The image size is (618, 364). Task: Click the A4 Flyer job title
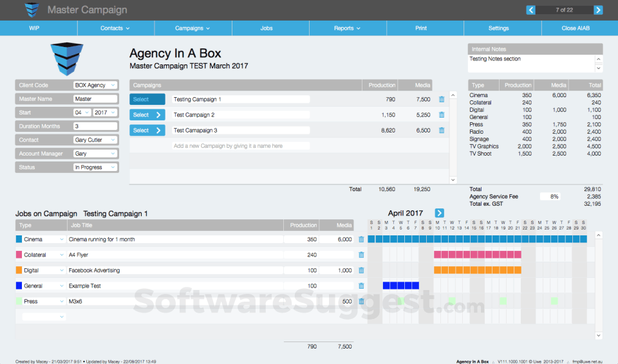pyautogui.click(x=175, y=255)
